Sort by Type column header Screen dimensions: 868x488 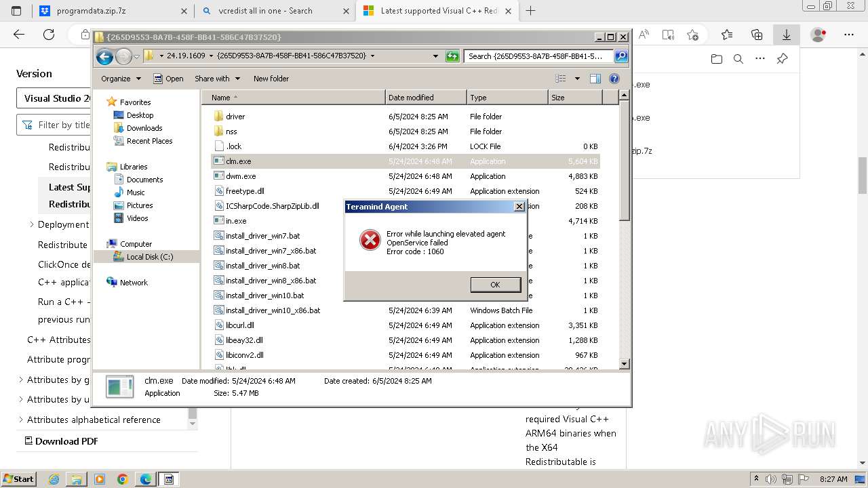(507, 98)
